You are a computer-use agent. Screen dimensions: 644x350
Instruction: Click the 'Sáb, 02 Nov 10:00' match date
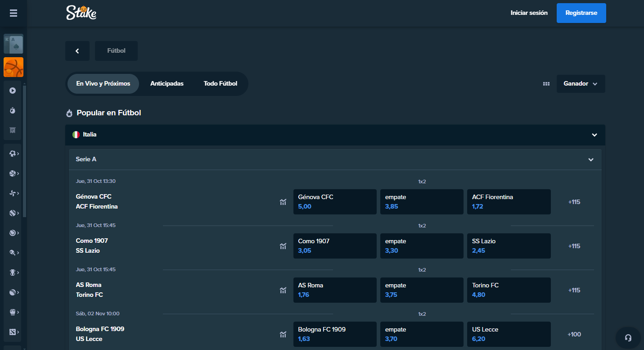(98, 314)
